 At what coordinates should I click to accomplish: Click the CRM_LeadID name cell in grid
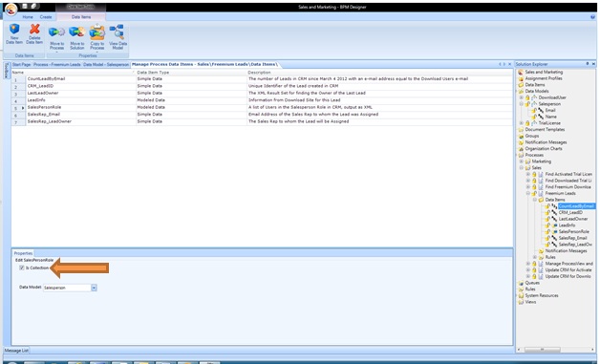click(x=81, y=86)
